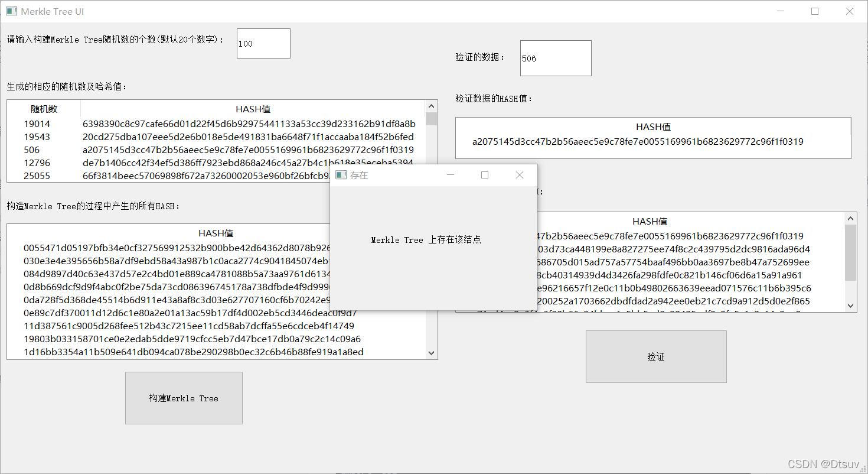The image size is (868, 474).
Task: Minimize the 存在 dialog
Action: [x=451, y=175]
